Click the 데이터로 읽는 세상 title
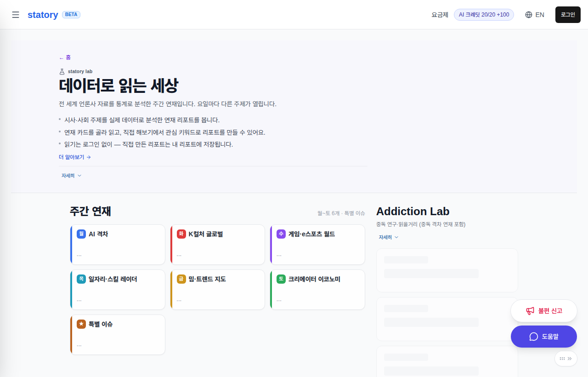The height and width of the screenshot is (377, 588). tap(119, 86)
